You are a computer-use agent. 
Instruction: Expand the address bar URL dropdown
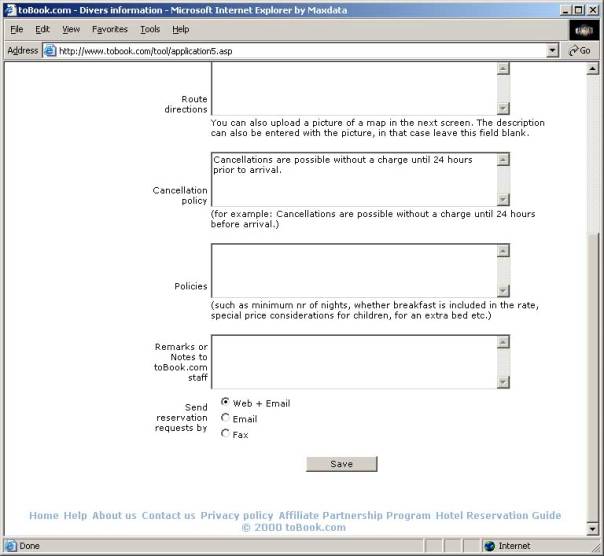coord(553,50)
